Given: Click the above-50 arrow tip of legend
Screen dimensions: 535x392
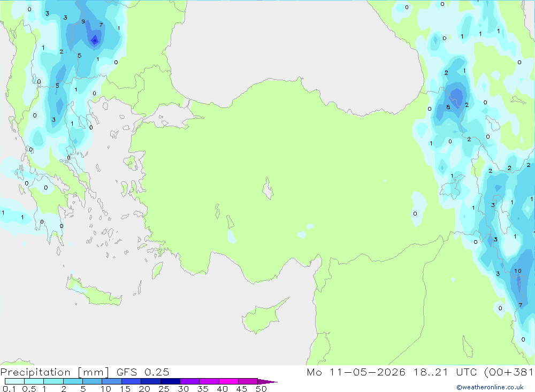Looking at the screenshot, I should [268, 381].
